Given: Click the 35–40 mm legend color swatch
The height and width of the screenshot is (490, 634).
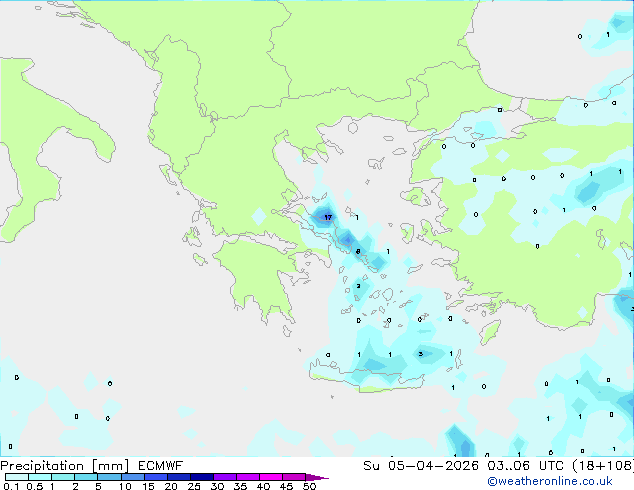Looking at the screenshot, I should (247, 477).
